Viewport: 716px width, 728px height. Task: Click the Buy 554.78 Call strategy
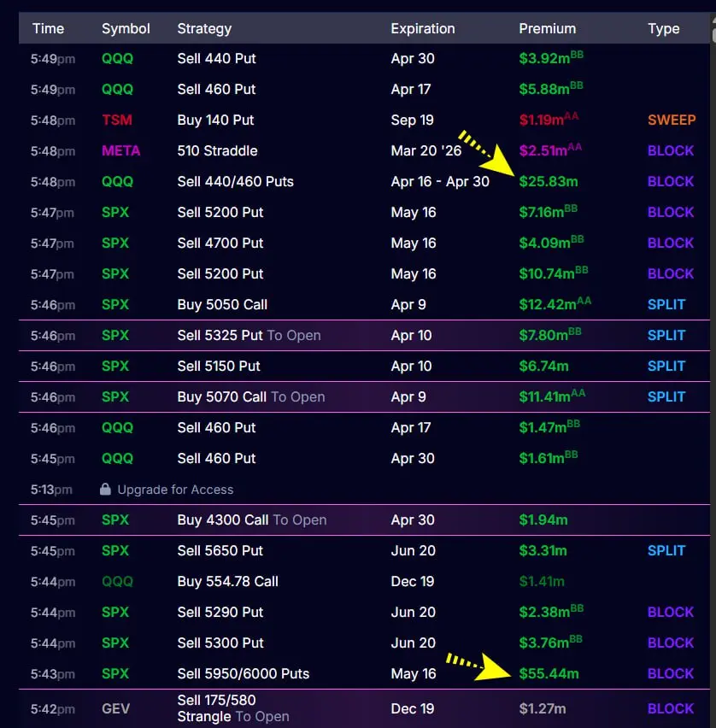click(227, 582)
